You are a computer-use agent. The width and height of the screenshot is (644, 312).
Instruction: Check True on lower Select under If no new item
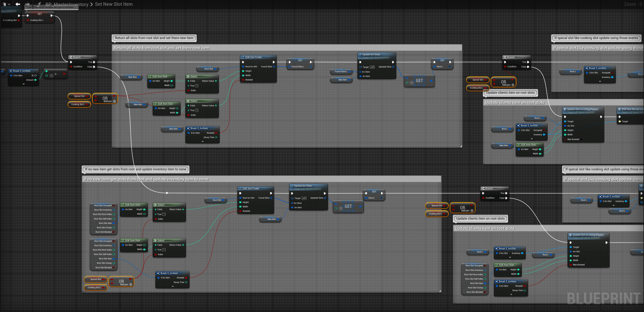point(164,250)
